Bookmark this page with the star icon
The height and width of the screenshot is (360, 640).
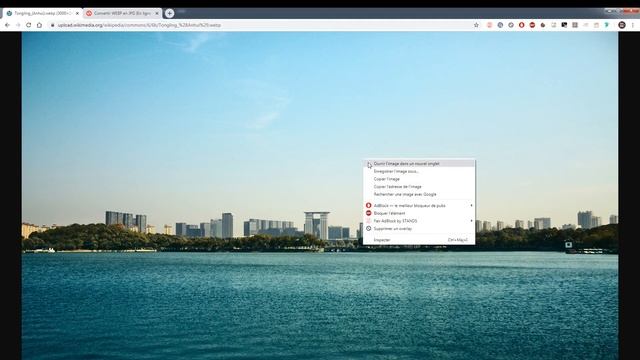tap(476, 25)
